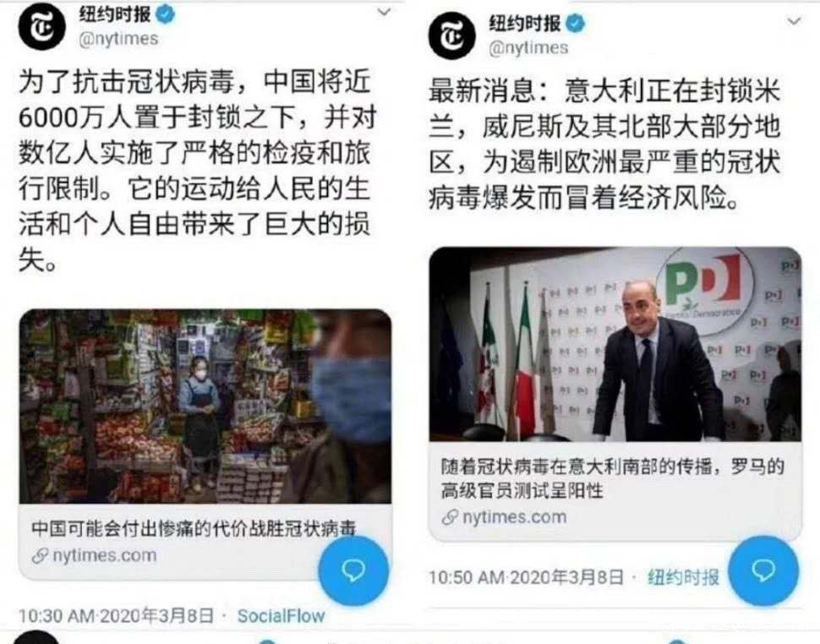Tap the blue reply bubble on left tweet
The image size is (820, 644).
click(353, 570)
